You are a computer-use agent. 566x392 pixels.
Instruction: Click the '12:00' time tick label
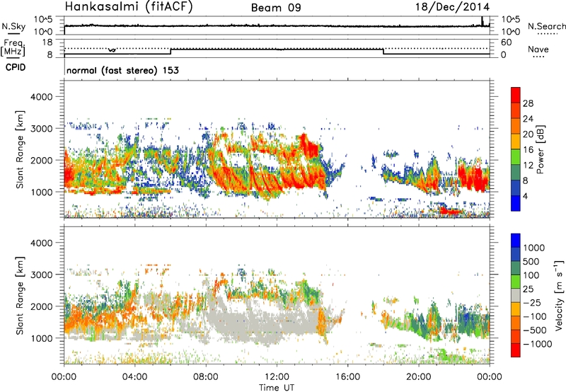[x=277, y=377]
